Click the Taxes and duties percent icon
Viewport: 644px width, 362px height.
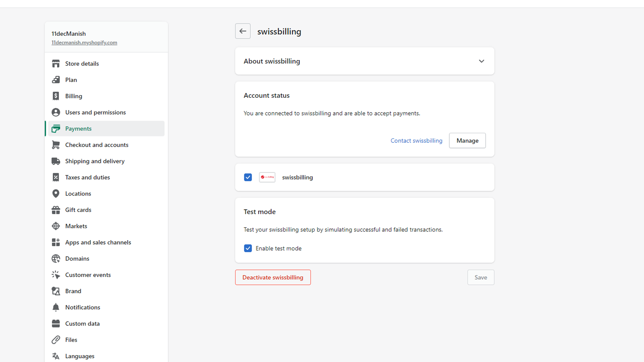56,177
